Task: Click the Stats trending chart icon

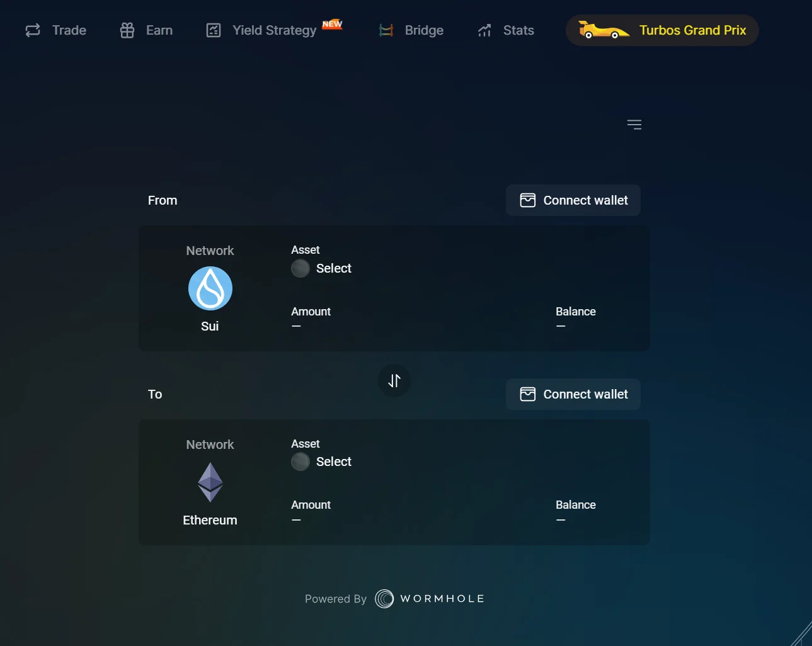Action: tap(484, 30)
